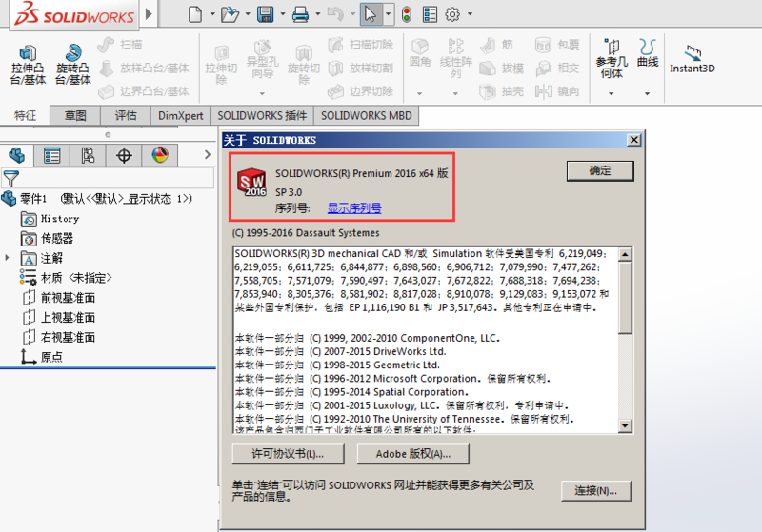The height and width of the screenshot is (532, 762).
Task: Open the dropdown arrow under Reference Geometry
Action: pyautogui.click(x=612, y=93)
